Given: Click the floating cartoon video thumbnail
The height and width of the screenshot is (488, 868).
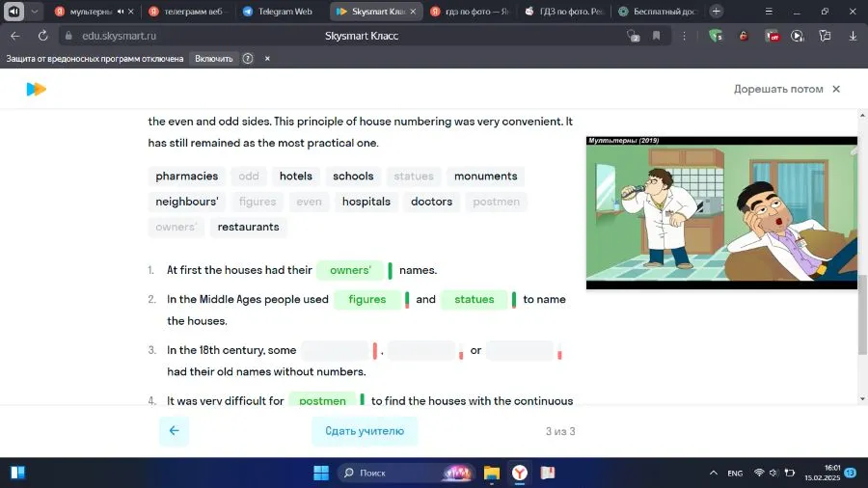Looking at the screenshot, I should (x=721, y=212).
